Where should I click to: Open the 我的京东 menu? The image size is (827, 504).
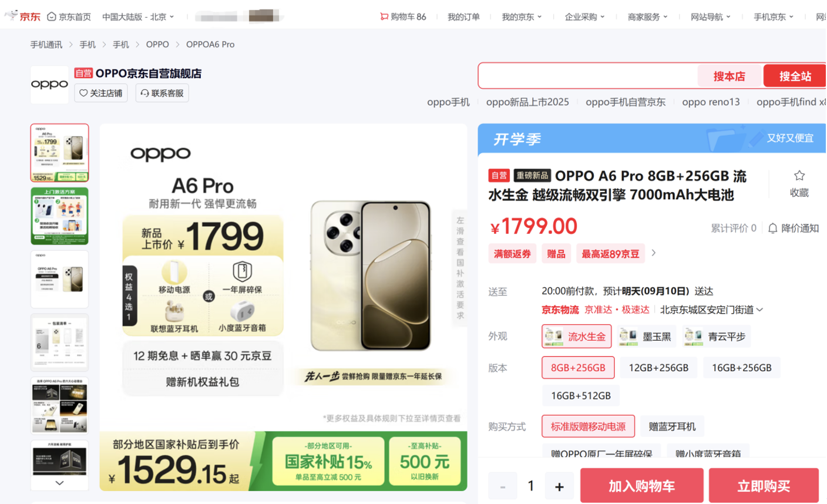[x=522, y=16]
